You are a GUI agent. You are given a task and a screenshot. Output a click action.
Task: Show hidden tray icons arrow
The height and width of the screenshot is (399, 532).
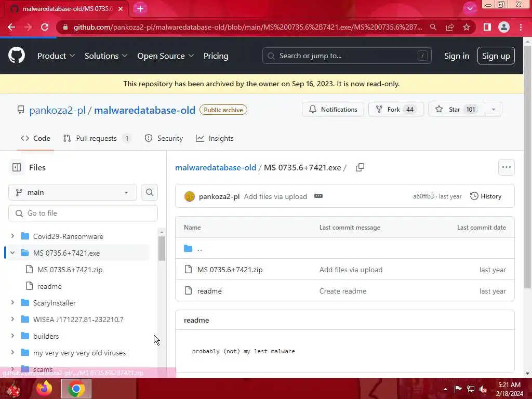(445, 389)
